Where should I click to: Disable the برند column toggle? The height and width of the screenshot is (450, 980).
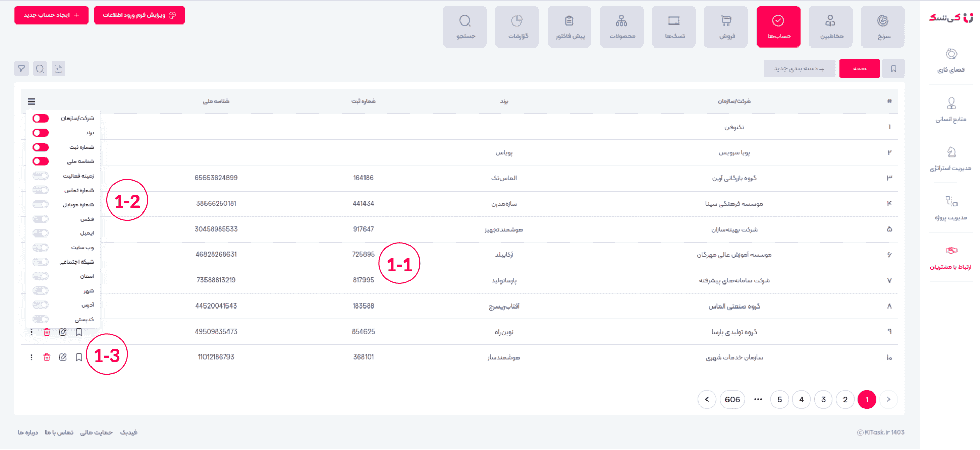(40, 133)
